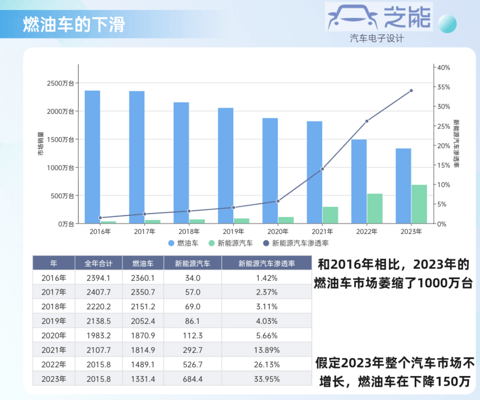Click the 燃油车 table column header
This screenshot has height=400, width=480.
(143, 263)
